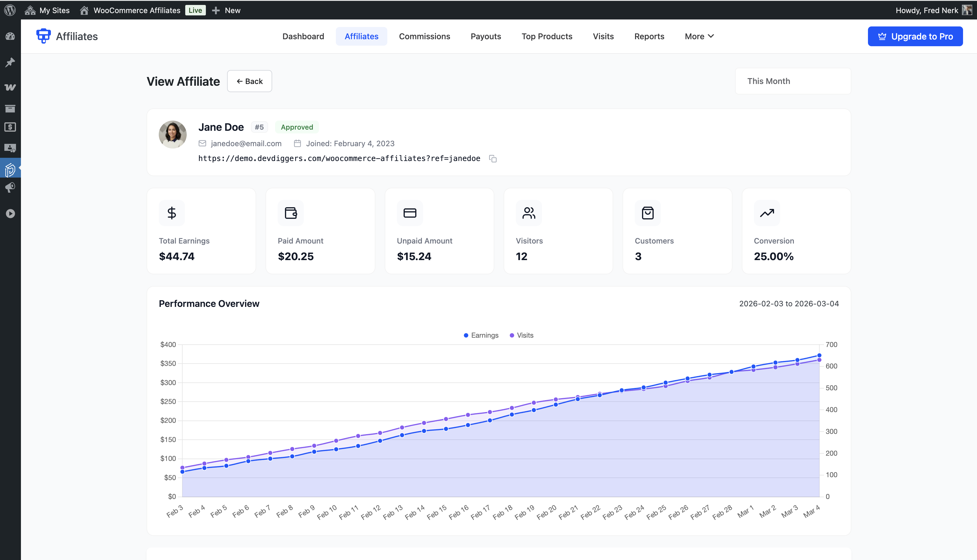
Task: Open the megaphone marketing icon in the sidebar
Action: tap(10, 188)
